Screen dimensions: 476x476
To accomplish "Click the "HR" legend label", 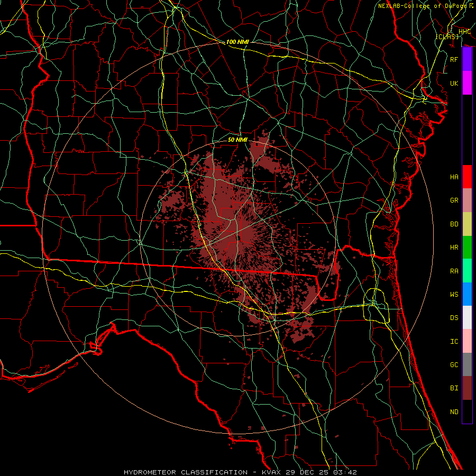I will pyautogui.click(x=454, y=248).
